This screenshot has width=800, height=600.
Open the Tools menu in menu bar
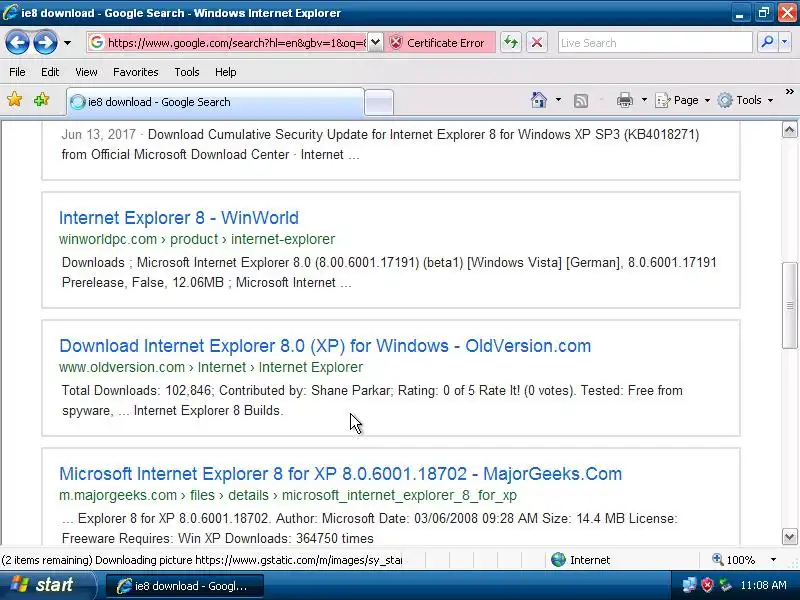point(187,72)
